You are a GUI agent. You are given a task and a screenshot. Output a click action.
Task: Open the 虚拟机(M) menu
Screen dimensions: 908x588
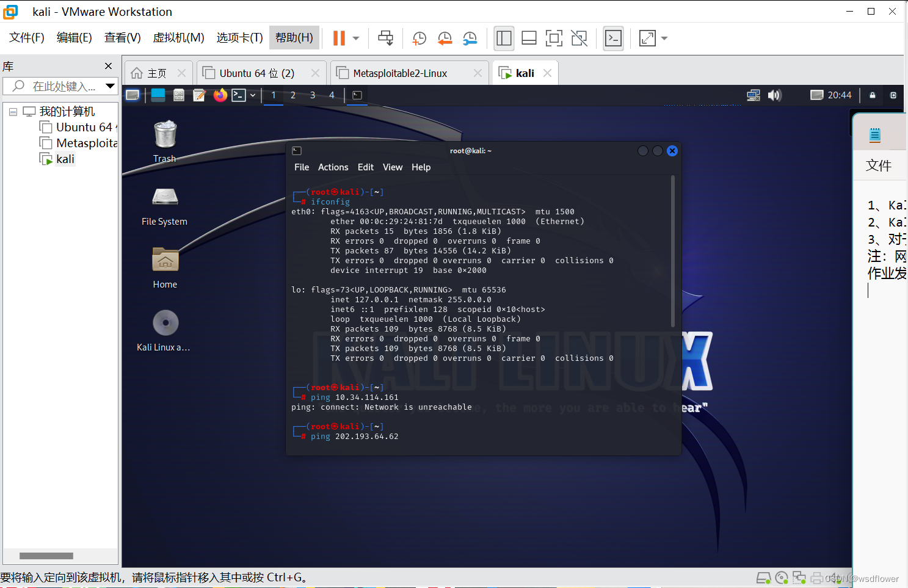[x=178, y=38]
